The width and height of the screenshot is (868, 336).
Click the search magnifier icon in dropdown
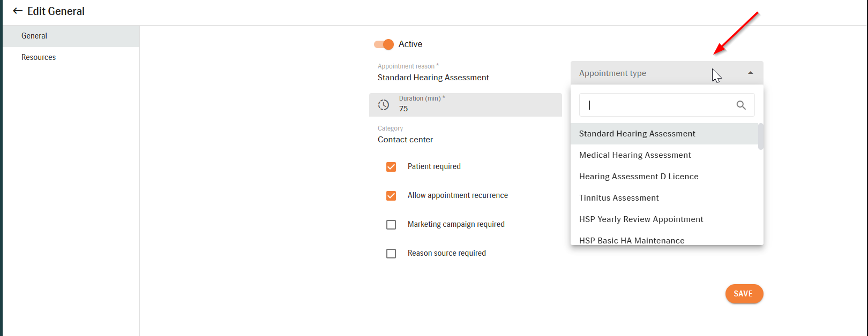(741, 105)
